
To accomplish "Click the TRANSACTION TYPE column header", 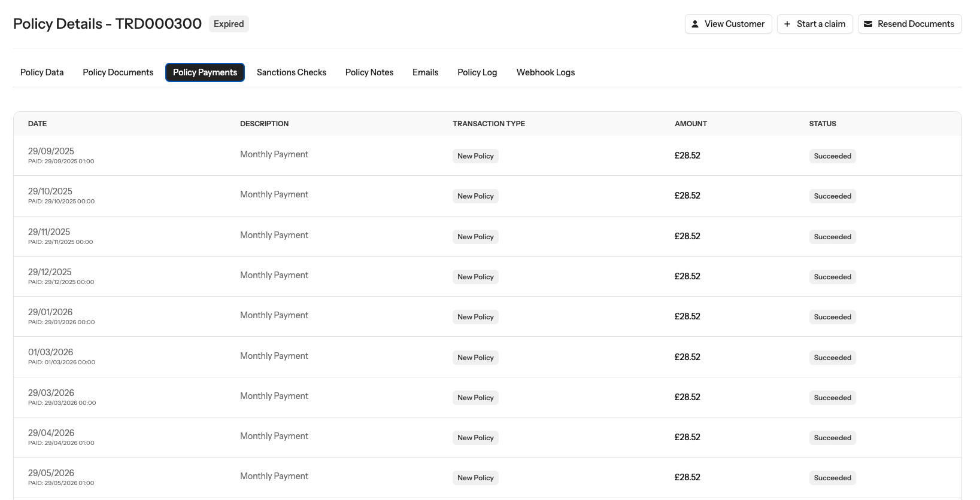I will [489, 124].
